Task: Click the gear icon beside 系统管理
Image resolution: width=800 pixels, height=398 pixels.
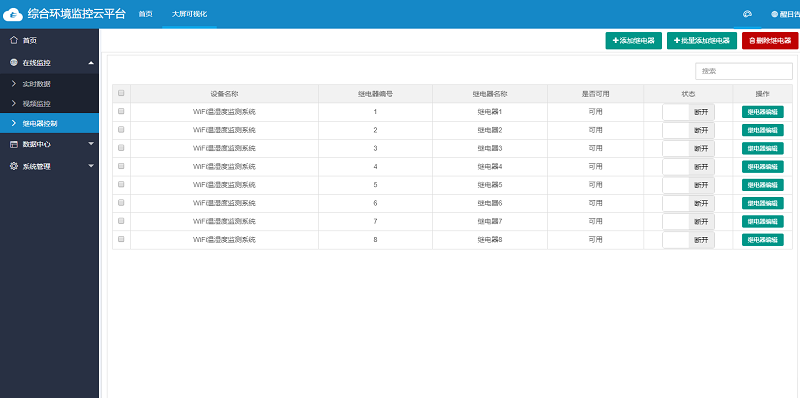Action: 14,166
